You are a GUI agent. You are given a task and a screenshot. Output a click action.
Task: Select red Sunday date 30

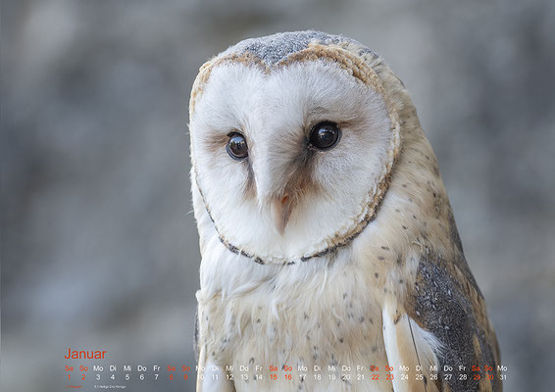tap(490, 377)
